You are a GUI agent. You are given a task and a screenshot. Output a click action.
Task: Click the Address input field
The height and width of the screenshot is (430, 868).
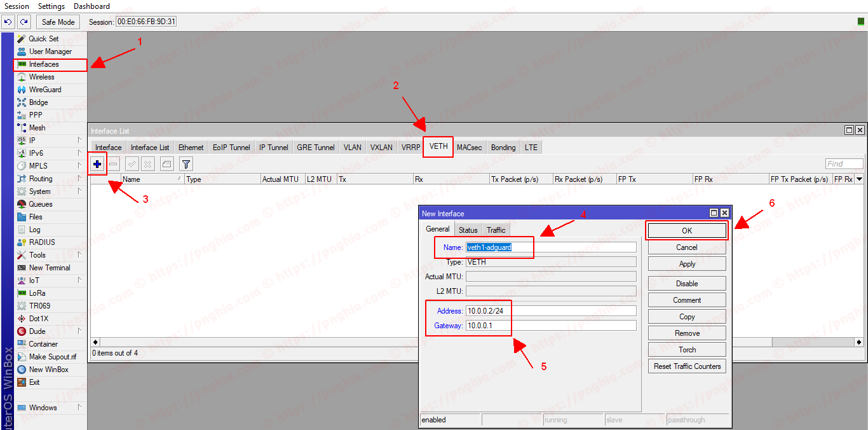(x=551, y=311)
